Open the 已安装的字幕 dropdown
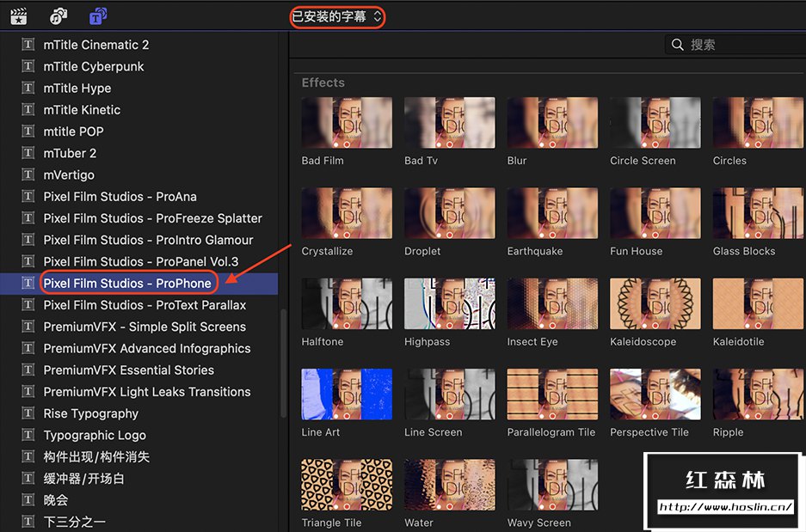 337,17
